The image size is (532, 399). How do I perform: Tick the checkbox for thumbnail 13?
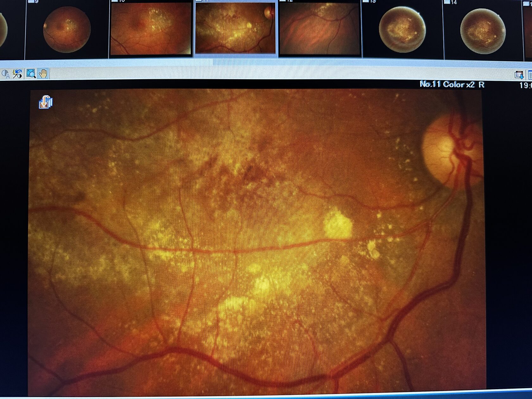366,2
